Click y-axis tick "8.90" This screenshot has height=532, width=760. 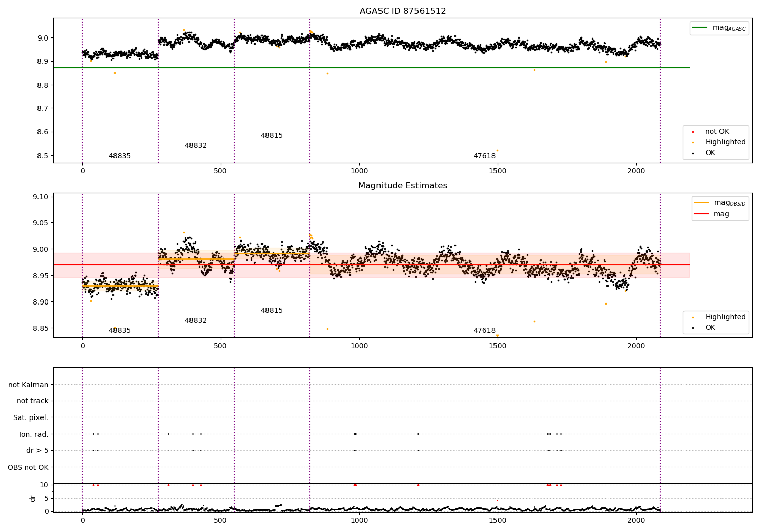click(x=41, y=302)
